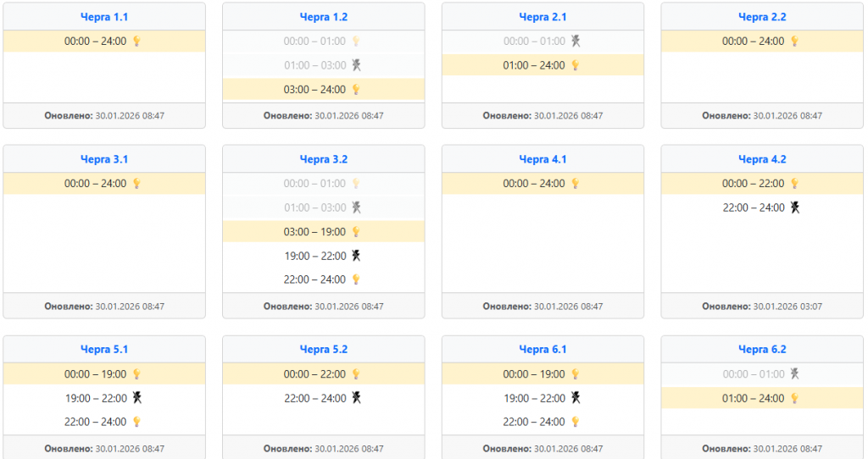Click the light bulb for 03:00 – 19:00 in Черга 3.2
The image size is (868, 459).
coord(356,232)
